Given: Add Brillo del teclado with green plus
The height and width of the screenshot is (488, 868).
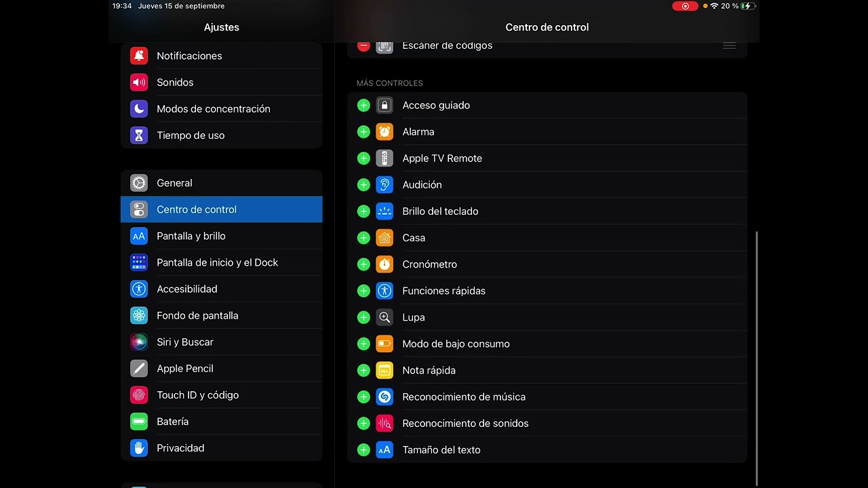Looking at the screenshot, I should pyautogui.click(x=363, y=211).
